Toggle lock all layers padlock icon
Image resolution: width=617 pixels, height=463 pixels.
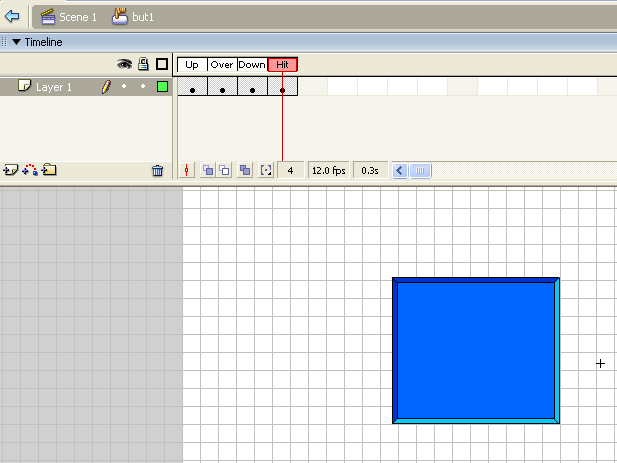click(x=143, y=64)
